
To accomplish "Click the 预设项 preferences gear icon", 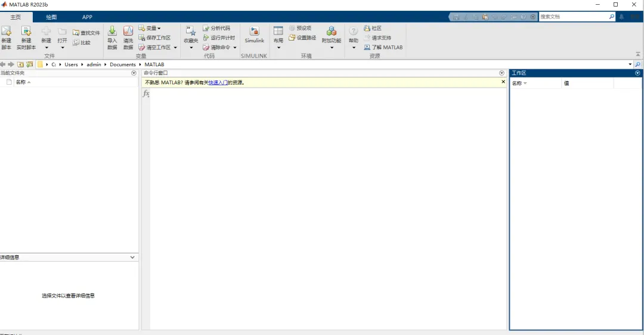I will pyautogui.click(x=292, y=28).
